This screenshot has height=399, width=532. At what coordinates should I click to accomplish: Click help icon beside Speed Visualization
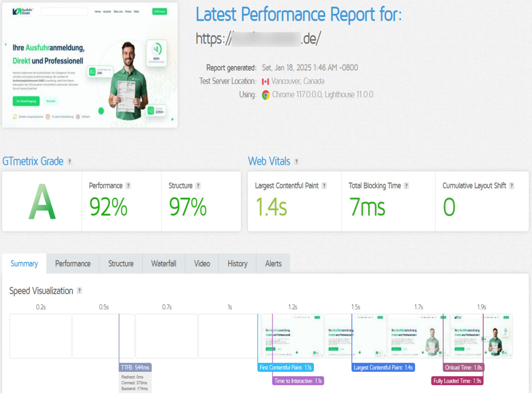(x=79, y=291)
